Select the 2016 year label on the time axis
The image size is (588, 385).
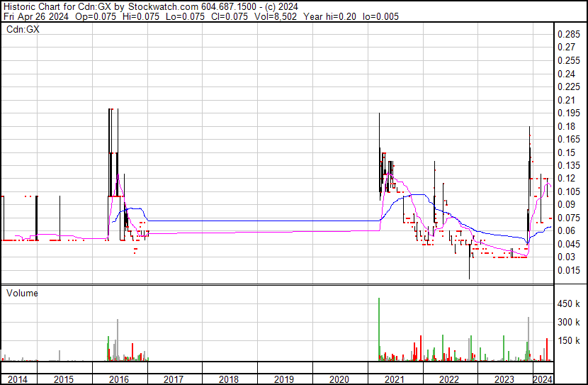(119, 379)
